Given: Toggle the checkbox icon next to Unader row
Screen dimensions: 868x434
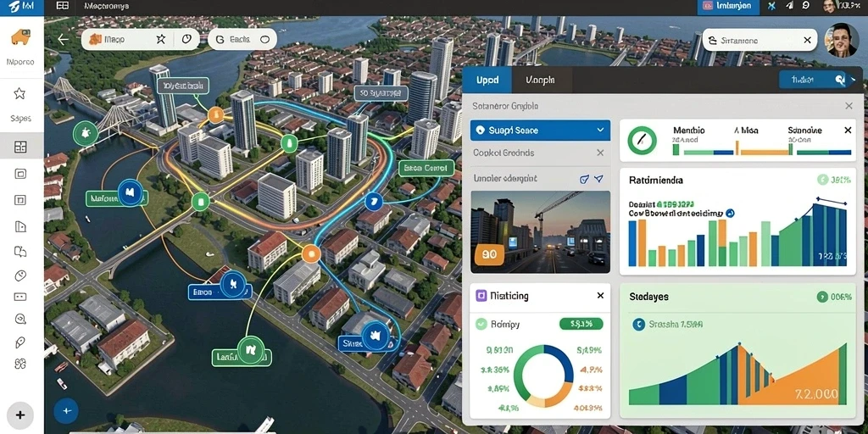Looking at the screenshot, I should coord(584,179).
